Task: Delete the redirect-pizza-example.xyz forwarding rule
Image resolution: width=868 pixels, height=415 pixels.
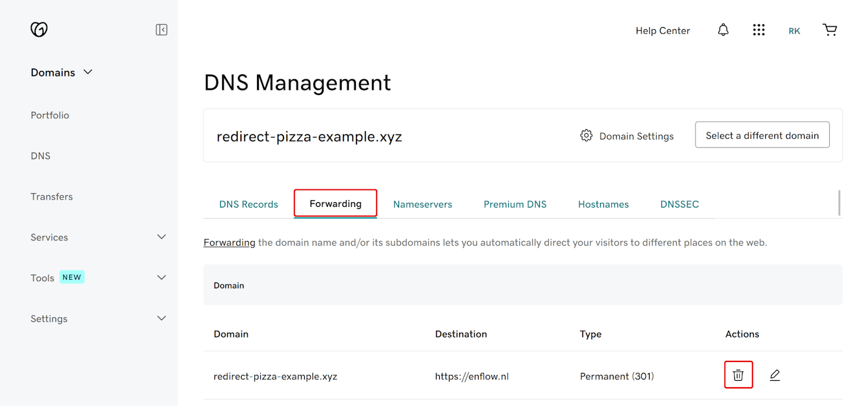Action: tap(738, 375)
